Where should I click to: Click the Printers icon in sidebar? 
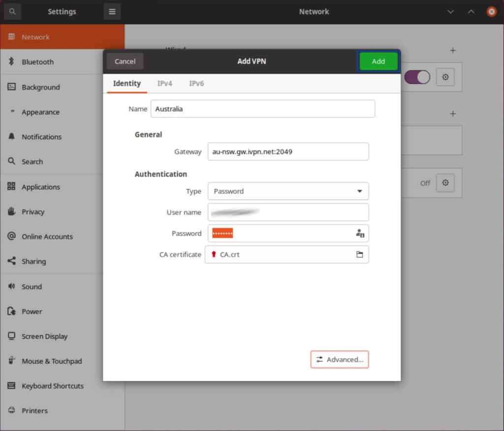[12, 410]
